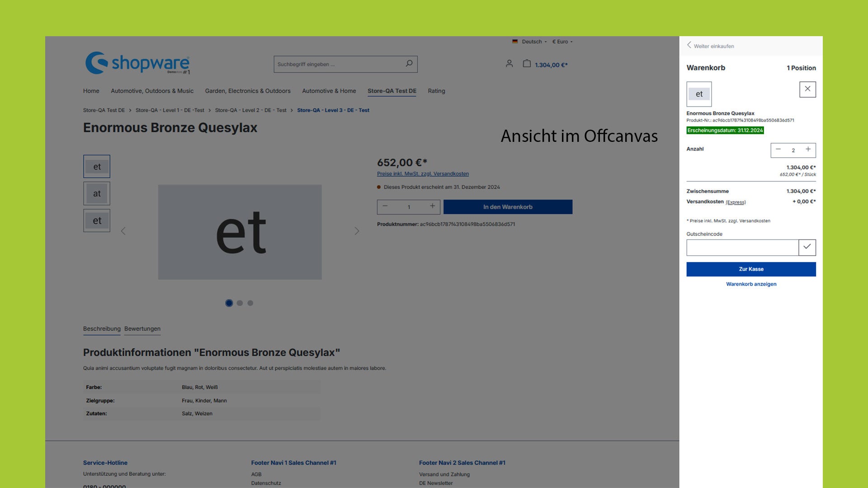868x488 pixels.
Task: Click the voucher code confirm checkmark icon
Action: coord(807,247)
